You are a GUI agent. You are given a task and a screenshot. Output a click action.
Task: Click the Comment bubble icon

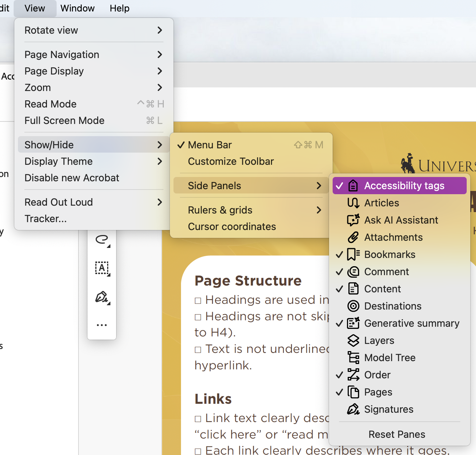coord(353,272)
